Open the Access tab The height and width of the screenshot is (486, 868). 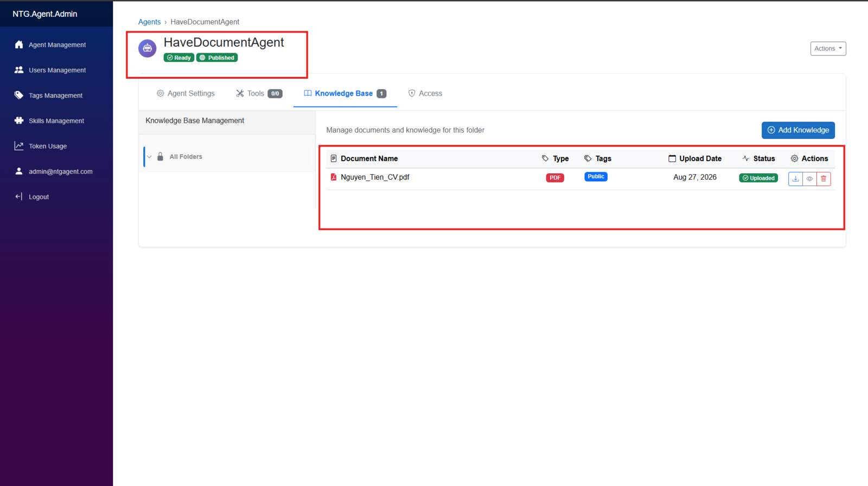point(425,93)
